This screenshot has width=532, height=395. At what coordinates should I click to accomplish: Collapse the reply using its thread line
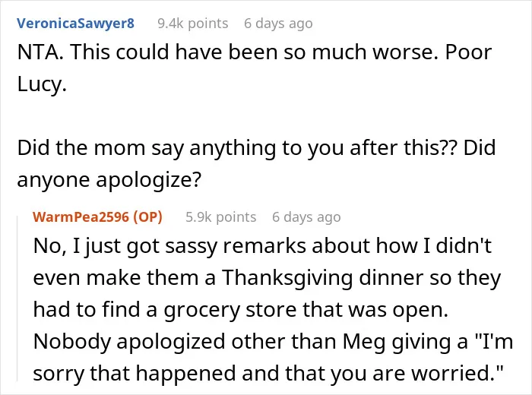point(17,299)
